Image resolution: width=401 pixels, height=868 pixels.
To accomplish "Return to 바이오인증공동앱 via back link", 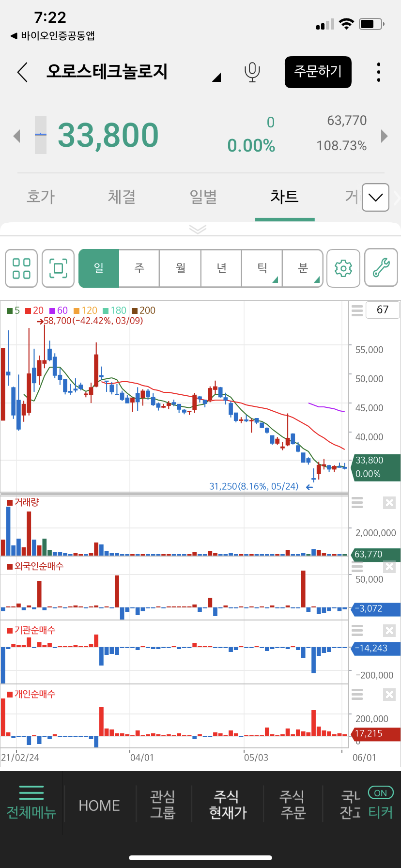I will click(x=52, y=35).
